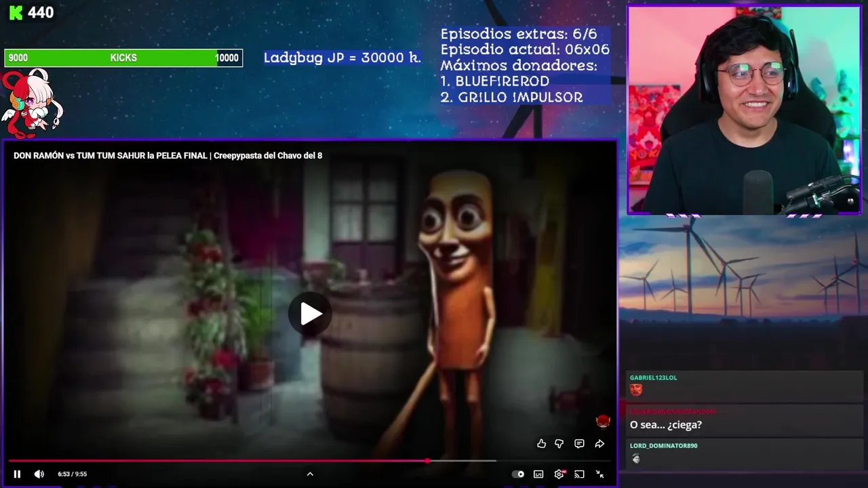Click the streamer webcam feed
Viewport: 868px width, 488px height.
(744, 110)
